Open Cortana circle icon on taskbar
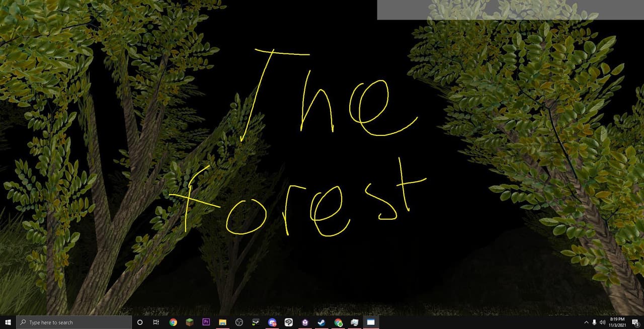This screenshot has width=644, height=329. (140, 322)
